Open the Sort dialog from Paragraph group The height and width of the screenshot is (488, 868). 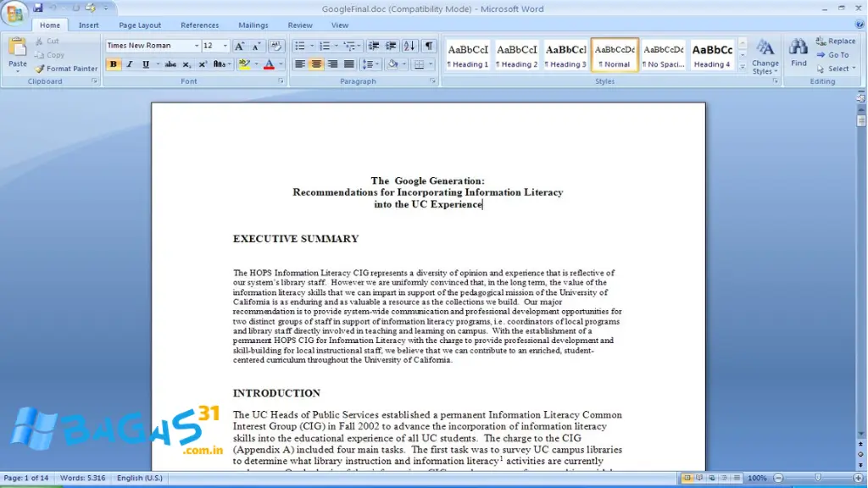pos(409,46)
